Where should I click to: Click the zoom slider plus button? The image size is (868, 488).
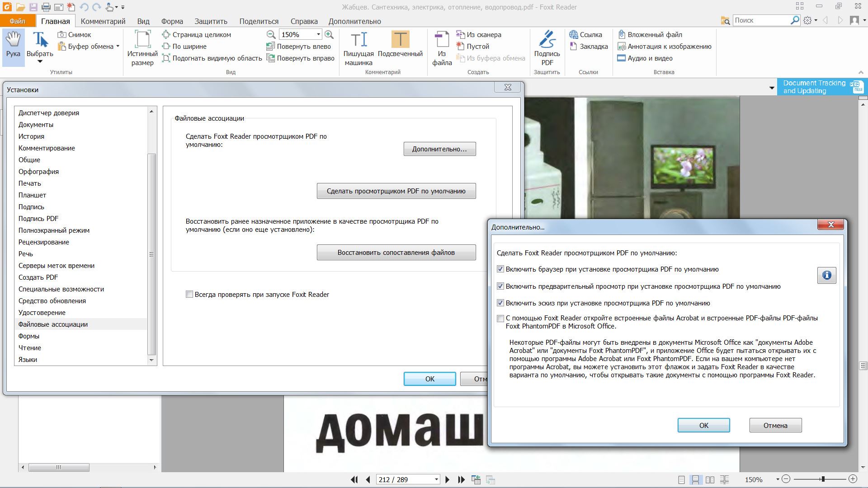point(853,479)
